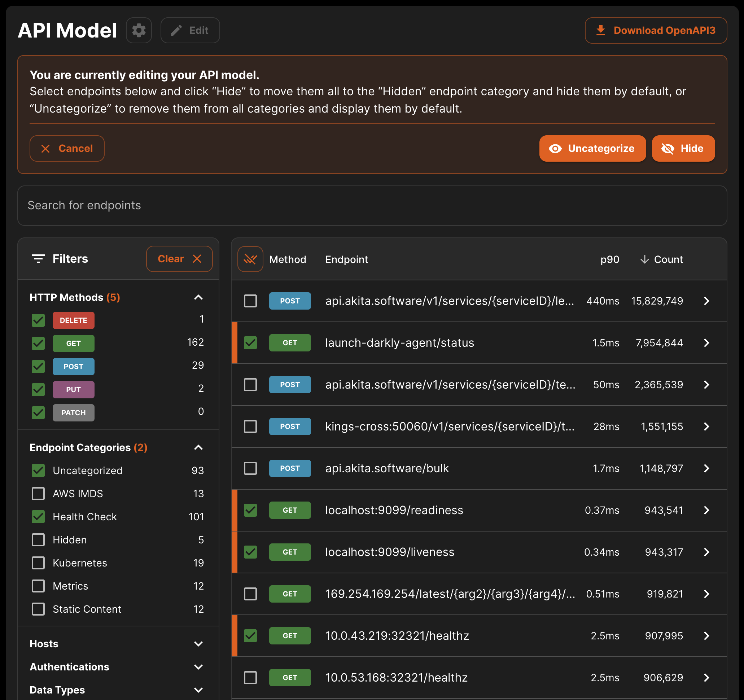Expand the Data Types filter section
The height and width of the screenshot is (700, 744).
coord(198,690)
